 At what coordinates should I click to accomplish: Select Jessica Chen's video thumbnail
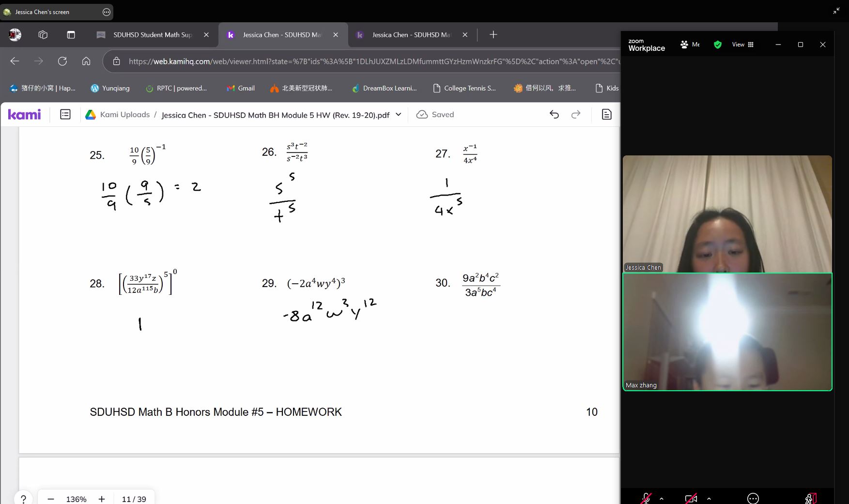pyautogui.click(x=727, y=214)
